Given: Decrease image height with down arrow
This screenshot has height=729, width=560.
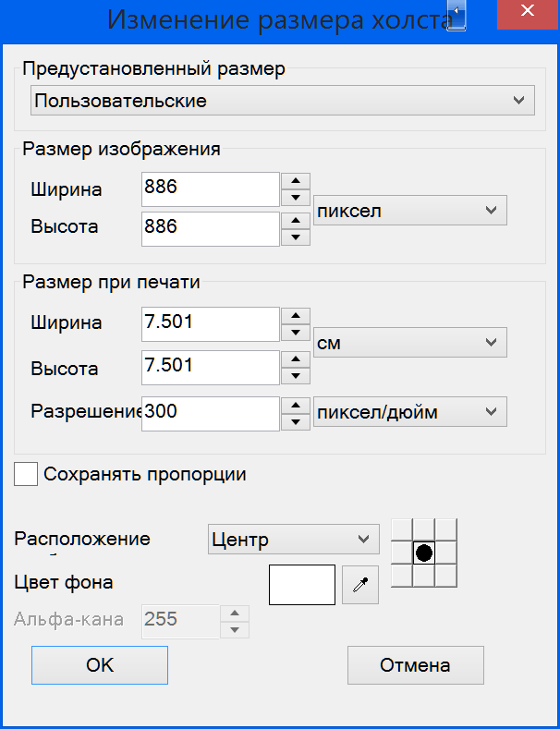Looking at the screenshot, I should [x=296, y=237].
